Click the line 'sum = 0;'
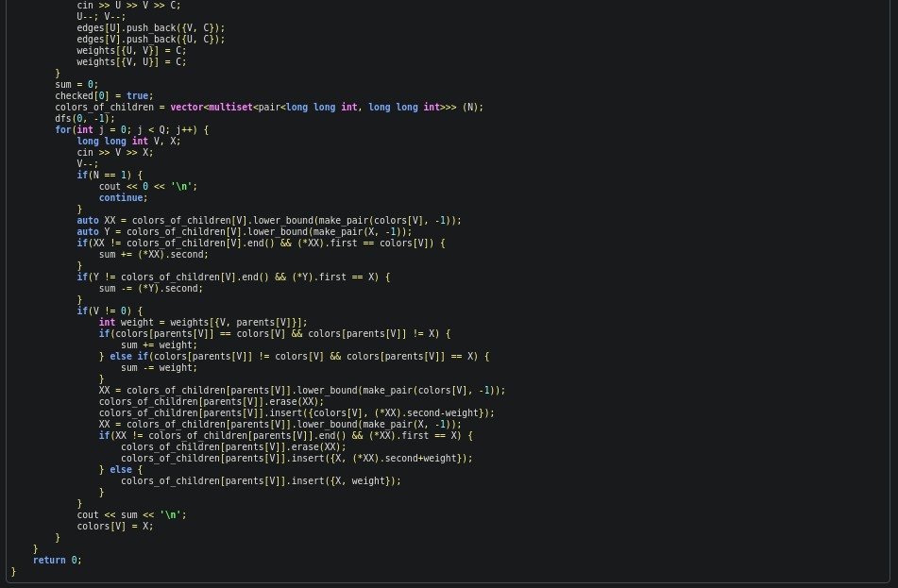 (x=76, y=85)
